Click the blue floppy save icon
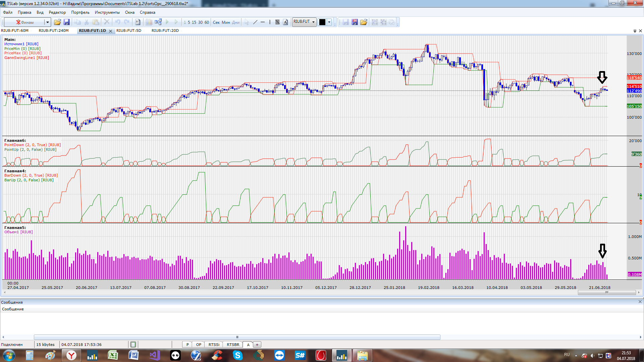644x362 pixels. pyautogui.click(x=66, y=22)
